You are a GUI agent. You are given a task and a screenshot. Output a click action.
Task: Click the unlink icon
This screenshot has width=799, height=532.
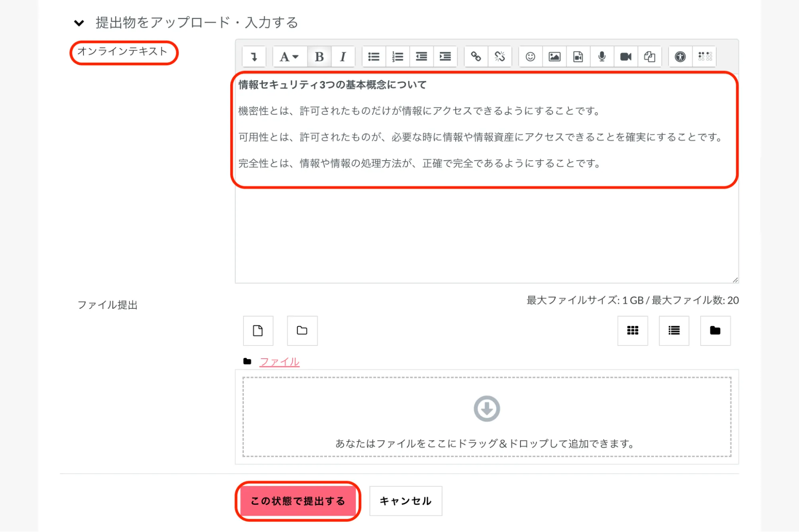click(x=500, y=57)
